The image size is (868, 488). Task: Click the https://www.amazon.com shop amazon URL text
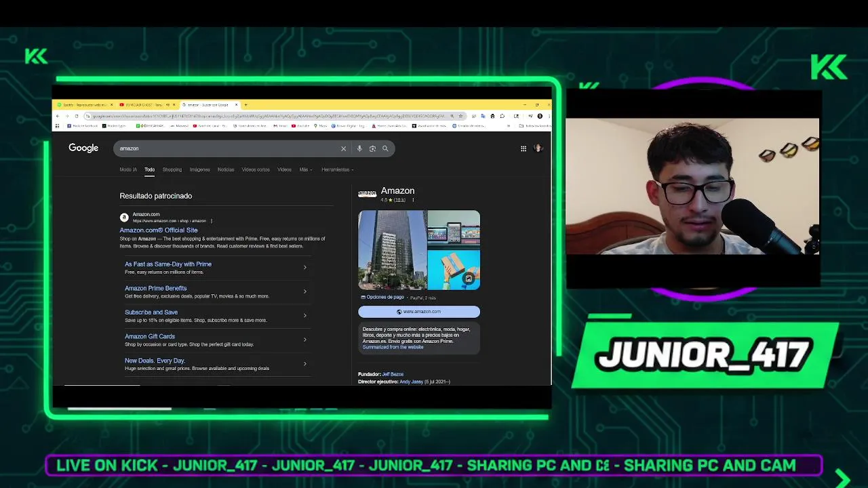pos(170,221)
